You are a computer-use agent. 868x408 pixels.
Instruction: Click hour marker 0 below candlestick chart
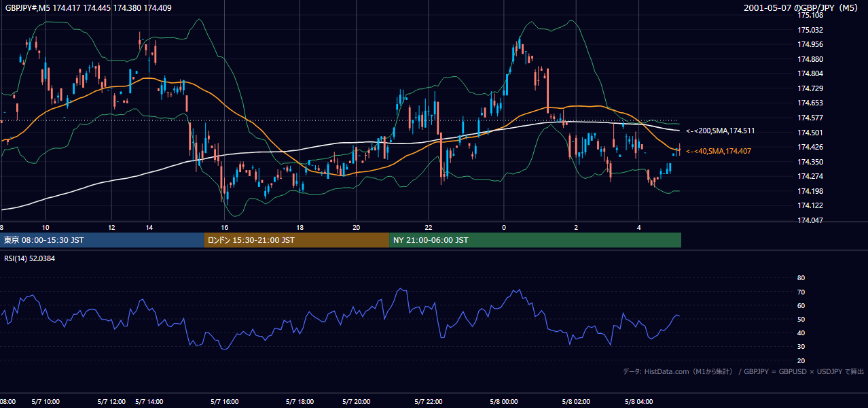[504, 227]
